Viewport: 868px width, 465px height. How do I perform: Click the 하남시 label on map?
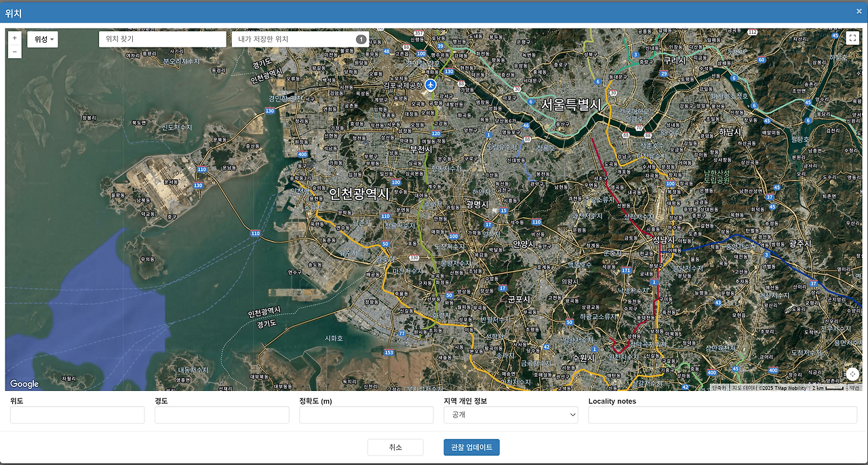[730, 132]
